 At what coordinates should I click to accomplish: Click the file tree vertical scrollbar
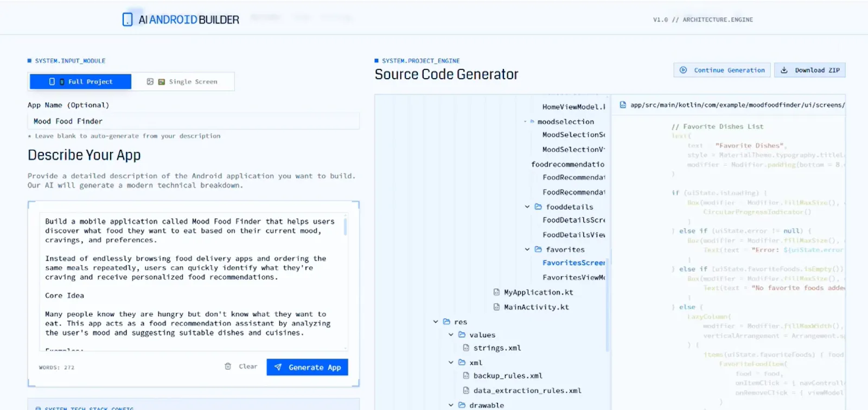coord(608,304)
